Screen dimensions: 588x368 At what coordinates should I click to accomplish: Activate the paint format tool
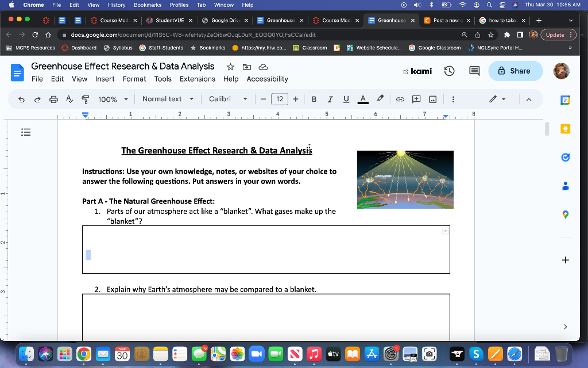coord(86,99)
